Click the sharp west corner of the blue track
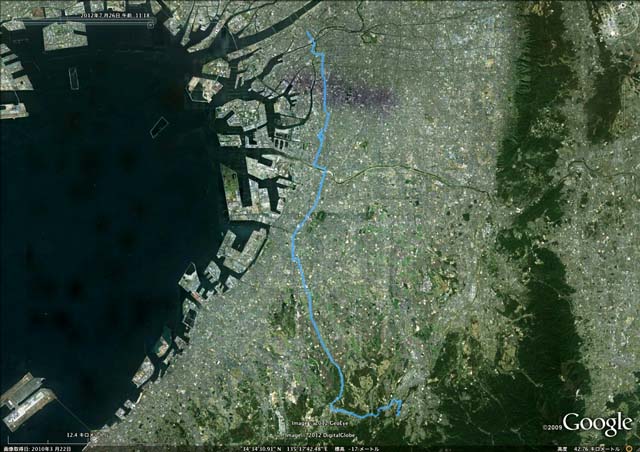640x452 pixels. pos(331,405)
